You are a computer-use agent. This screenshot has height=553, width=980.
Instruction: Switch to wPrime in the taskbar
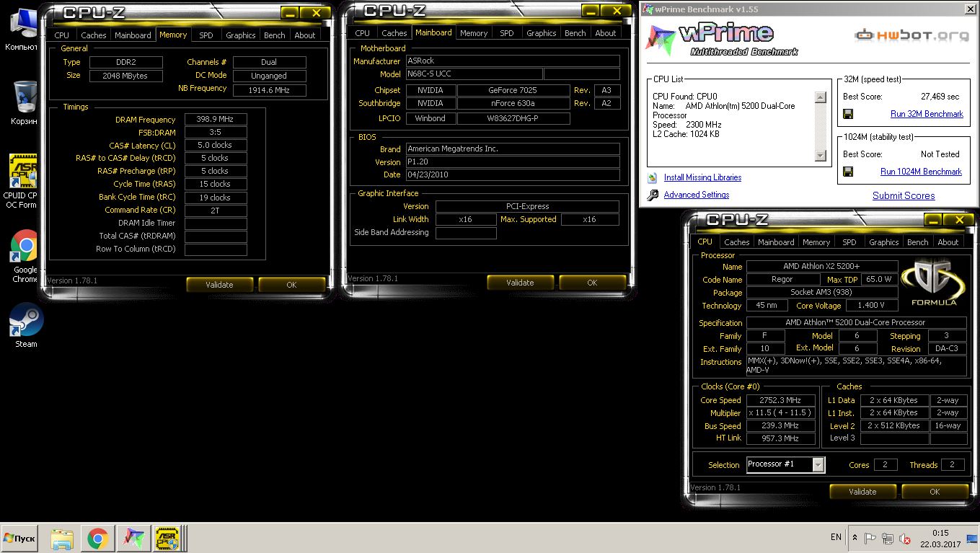[x=134, y=538]
